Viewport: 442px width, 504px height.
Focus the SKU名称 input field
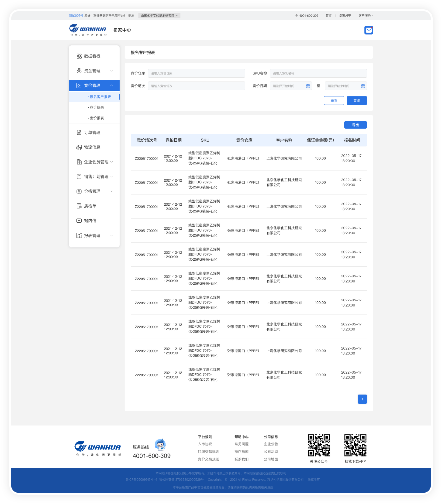click(318, 73)
